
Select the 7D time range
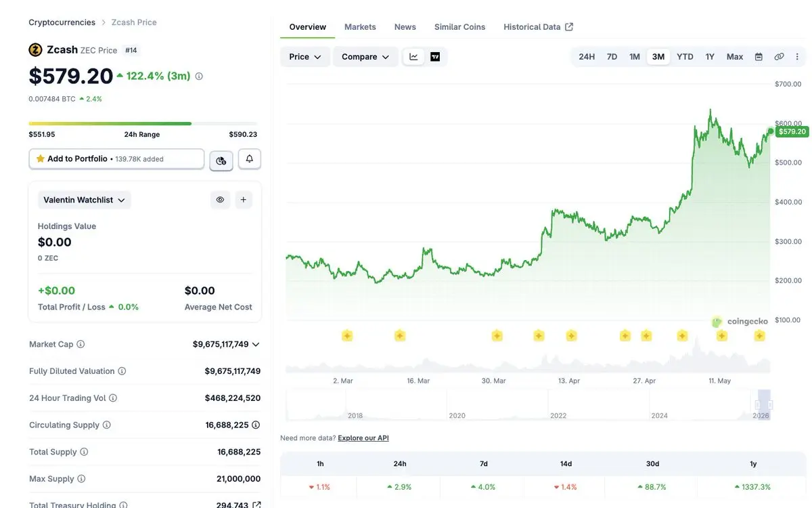(612, 57)
